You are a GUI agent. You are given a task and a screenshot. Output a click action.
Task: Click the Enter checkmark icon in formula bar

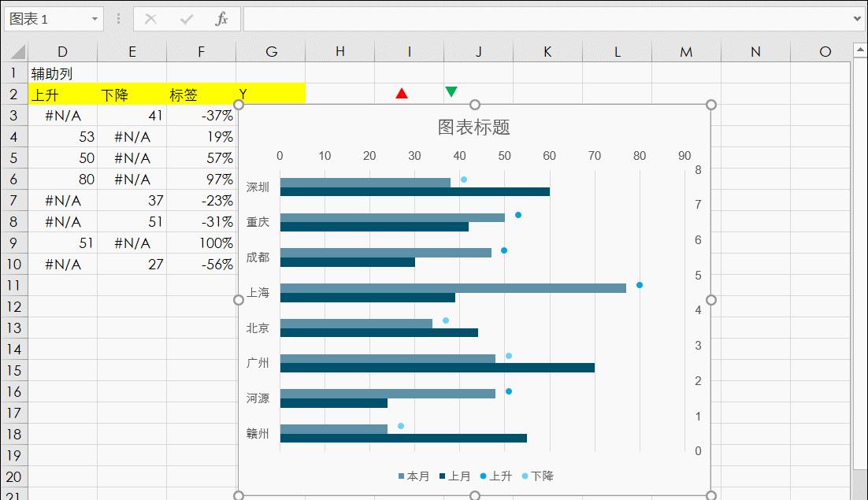tap(187, 19)
